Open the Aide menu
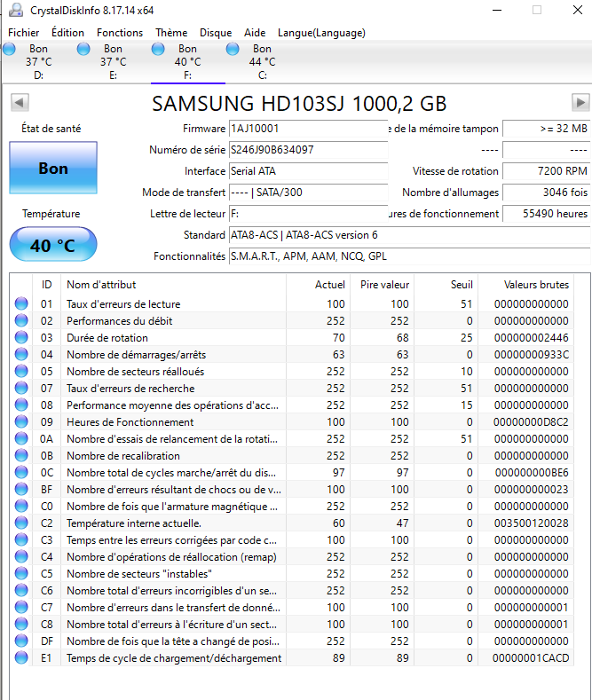The image size is (592, 700). tap(255, 33)
